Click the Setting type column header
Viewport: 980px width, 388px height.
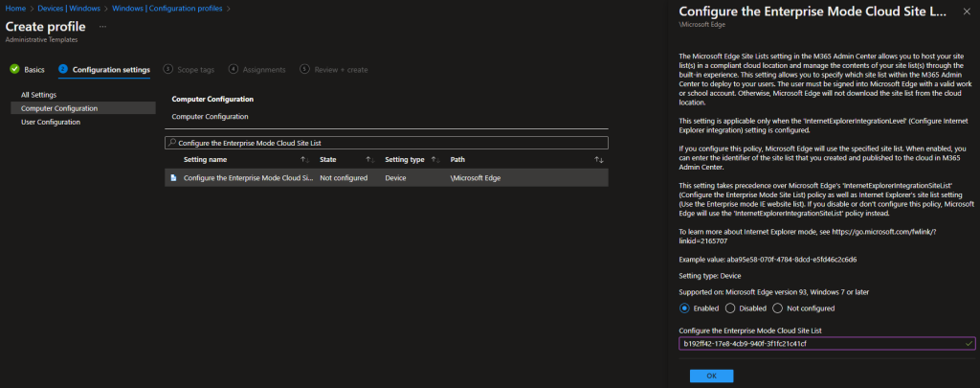point(405,160)
